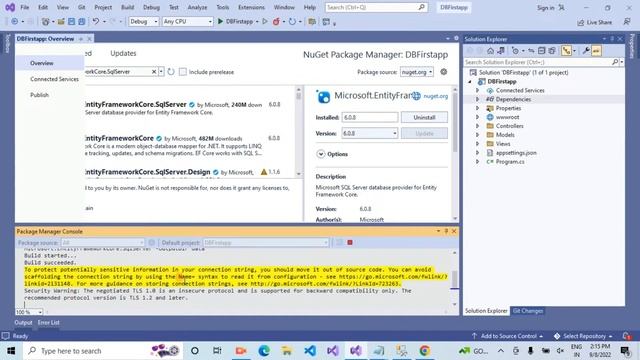Screen dimensions: 640x360
Task: Click Select Repository in status bar
Action: point(584,336)
